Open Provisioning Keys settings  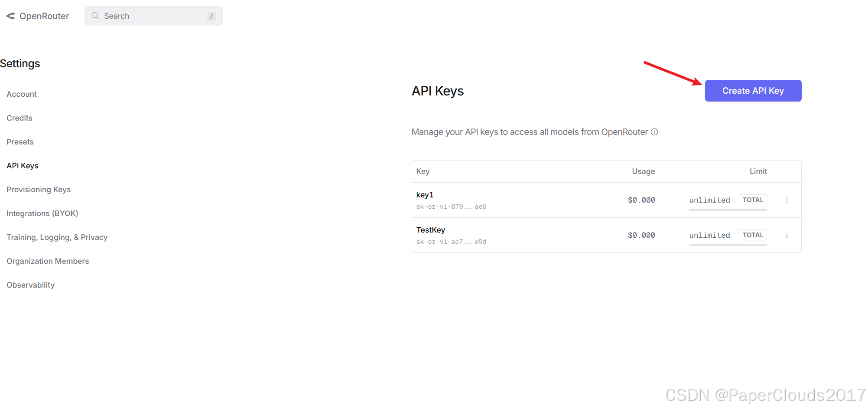39,190
